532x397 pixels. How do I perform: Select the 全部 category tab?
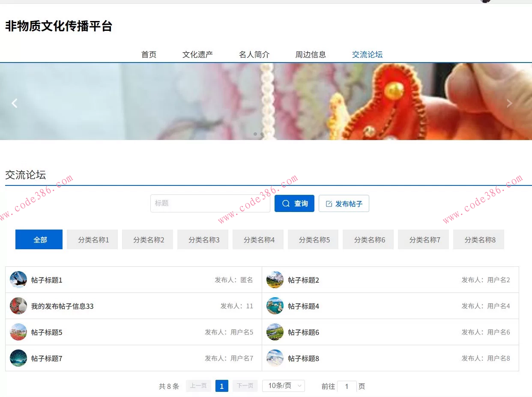pos(39,239)
